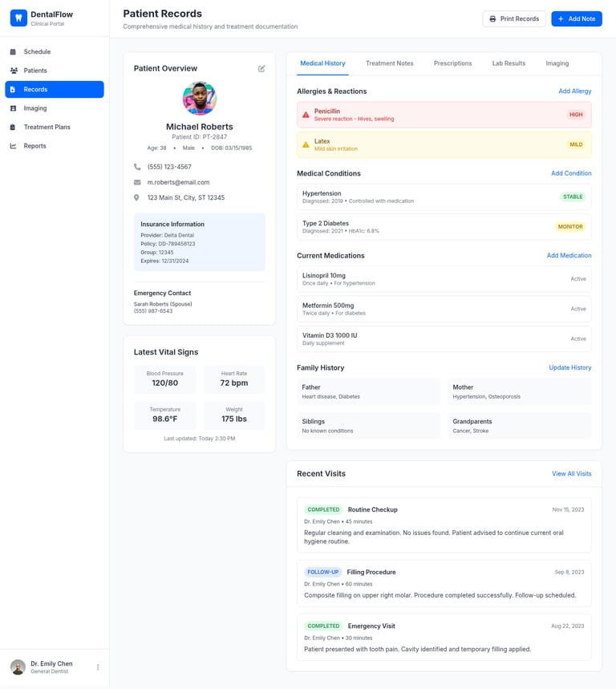The image size is (616, 689).
Task: Open the Lab Results tab
Action: pos(509,63)
